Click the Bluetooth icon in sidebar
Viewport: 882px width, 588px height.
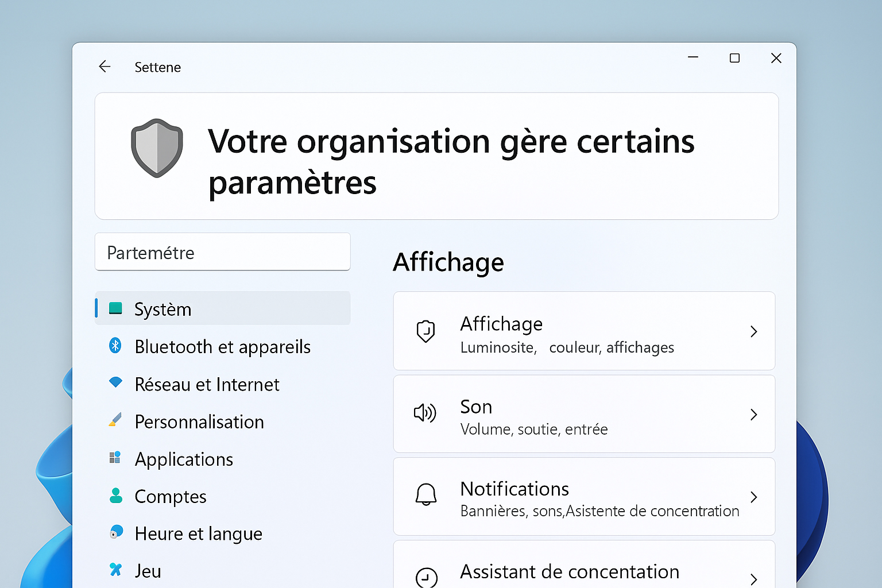pyautogui.click(x=115, y=346)
